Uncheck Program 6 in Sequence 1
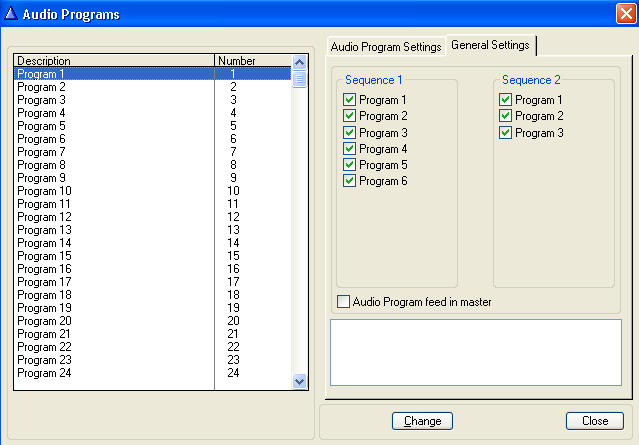 point(349,181)
